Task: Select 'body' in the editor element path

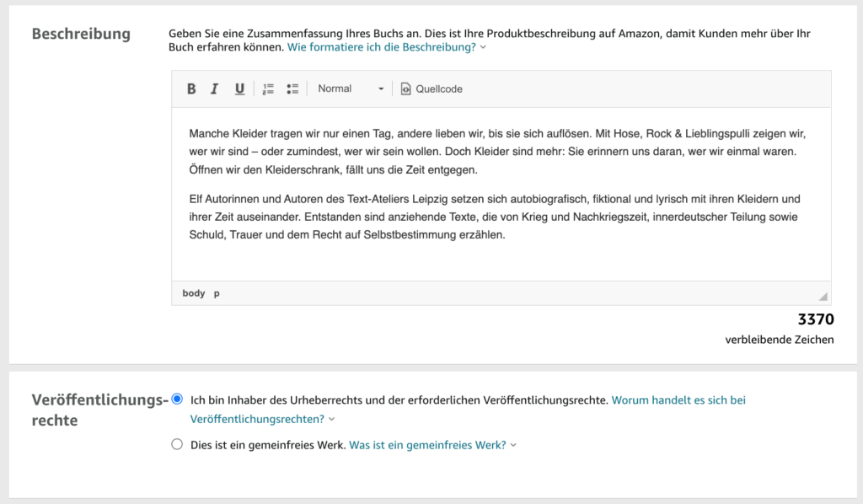Action: [193, 292]
